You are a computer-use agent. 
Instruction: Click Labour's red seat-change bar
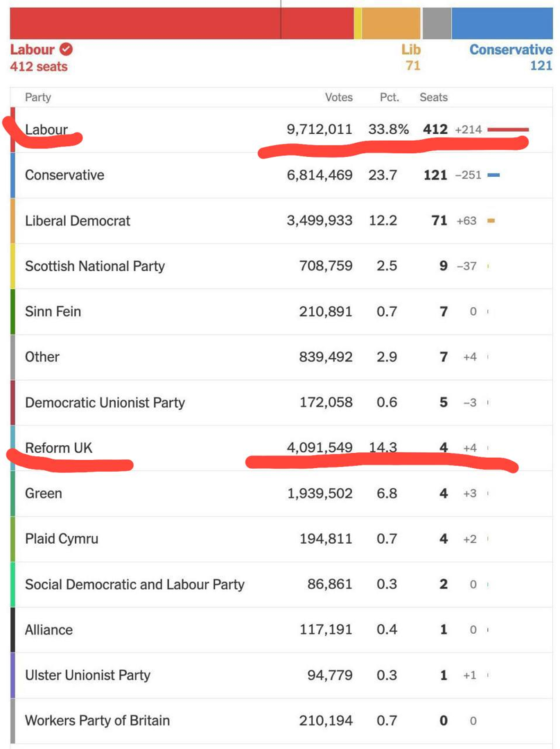coord(508,130)
